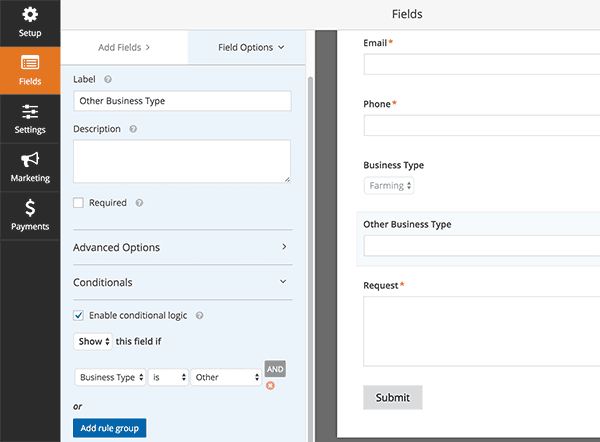Screen dimensions: 600x442
Task: Remove the conditional rule with red X icon
Action: coord(270,385)
